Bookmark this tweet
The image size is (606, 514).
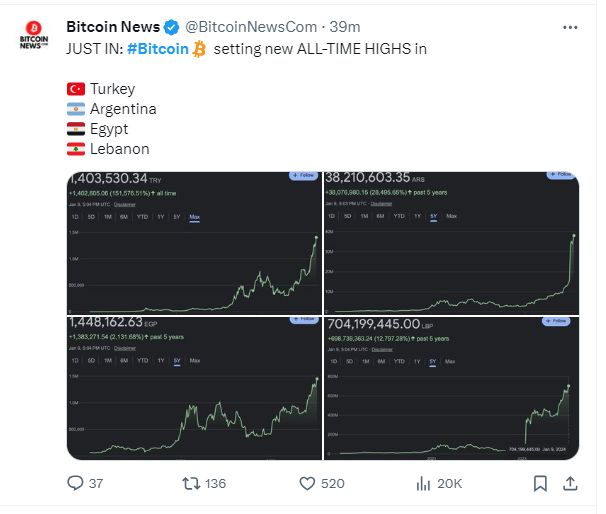click(x=540, y=483)
